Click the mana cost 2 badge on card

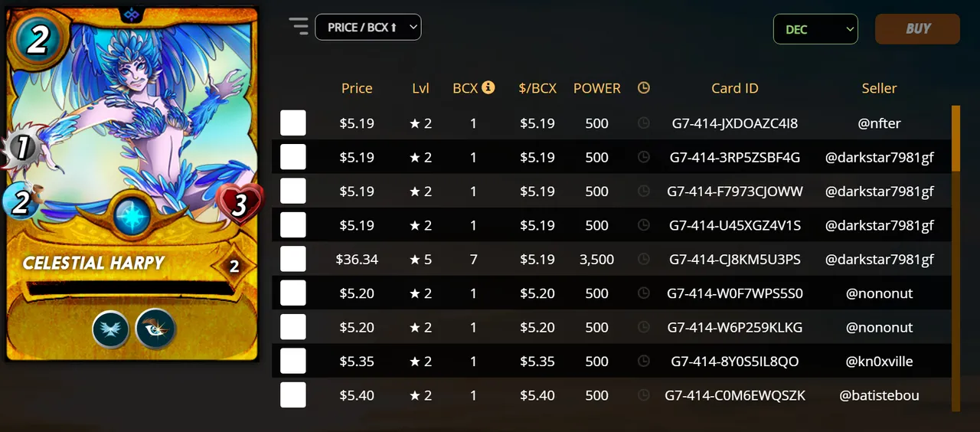point(37,40)
